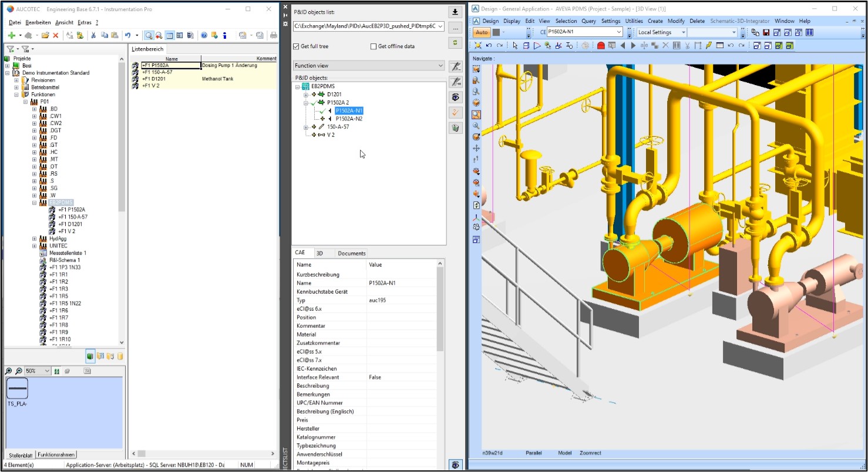Enable the Get offline data checkbox
This screenshot has height=472, width=868.
[374, 46]
